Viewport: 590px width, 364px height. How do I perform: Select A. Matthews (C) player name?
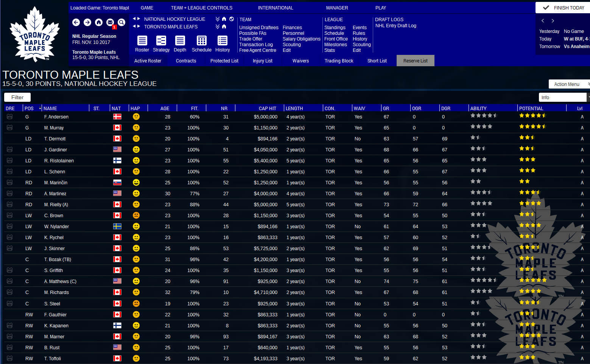60,282
